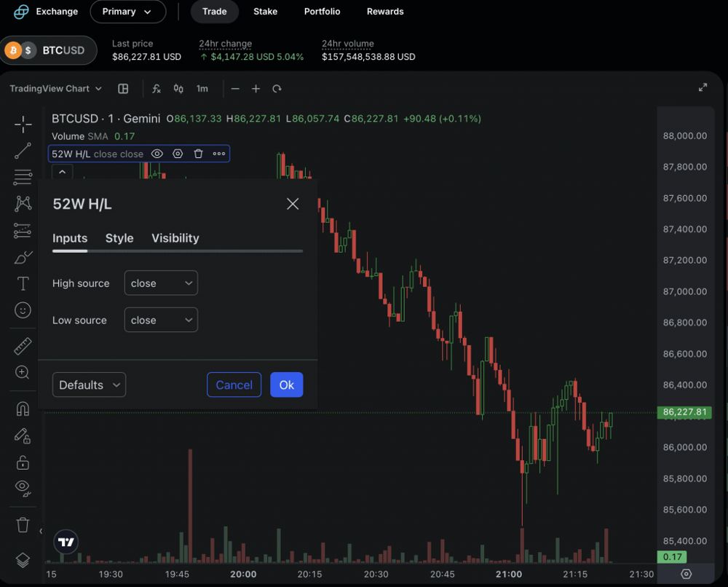Switch to the Style tab
728x587 pixels.
119,238
